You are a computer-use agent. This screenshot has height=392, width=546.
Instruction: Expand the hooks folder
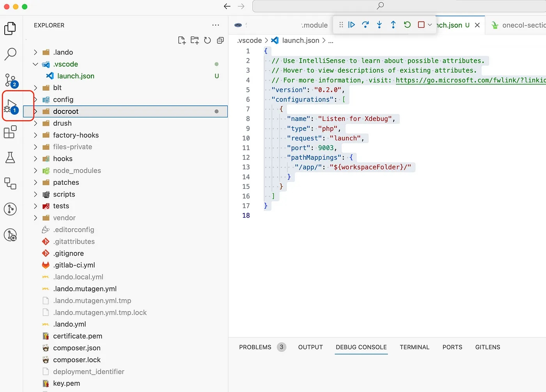coord(35,159)
